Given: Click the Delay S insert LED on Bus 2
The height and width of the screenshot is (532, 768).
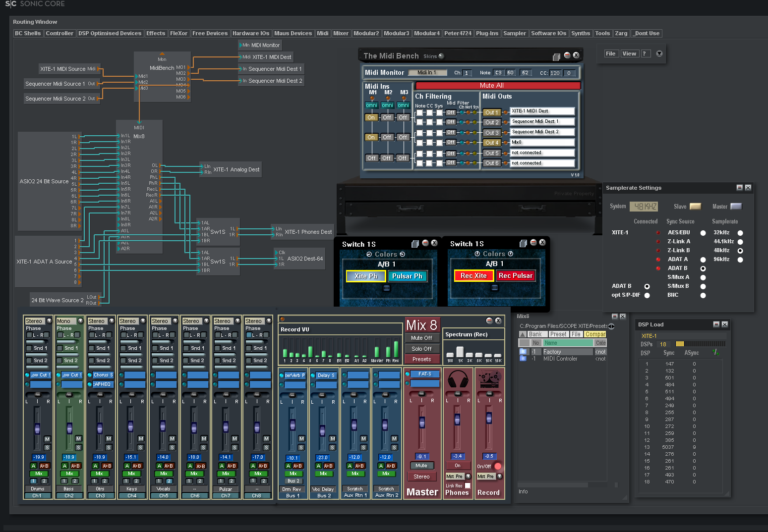Looking at the screenshot, I should point(313,375).
